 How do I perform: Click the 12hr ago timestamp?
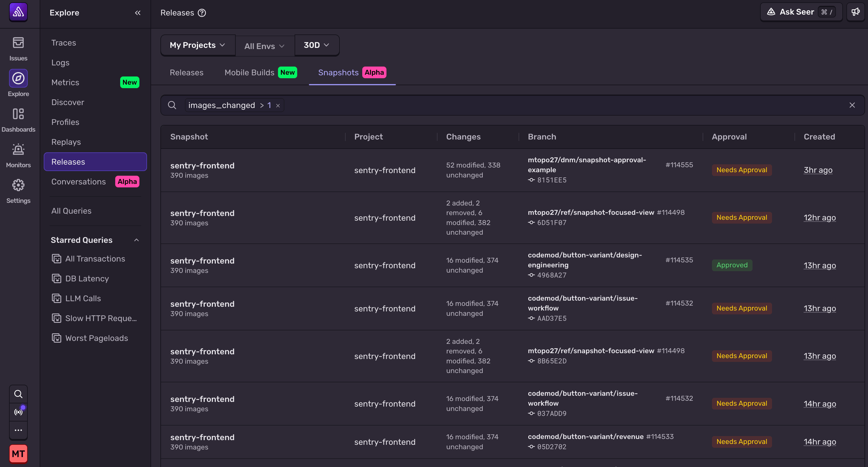tap(820, 218)
